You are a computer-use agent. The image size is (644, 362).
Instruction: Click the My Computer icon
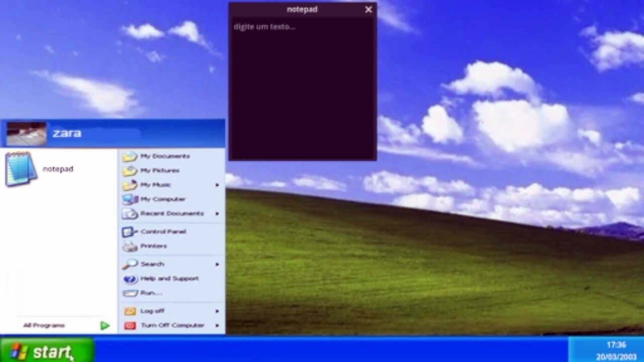(x=130, y=199)
